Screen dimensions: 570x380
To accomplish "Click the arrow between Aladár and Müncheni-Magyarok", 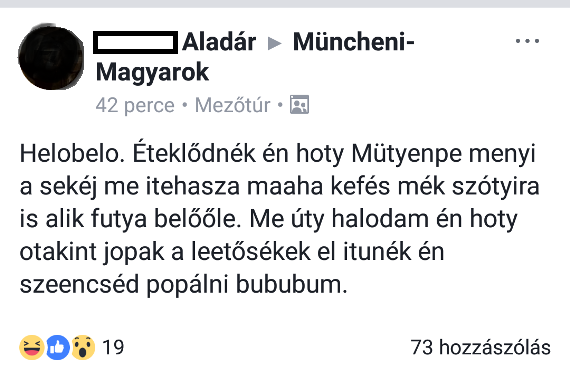I will click(274, 43).
